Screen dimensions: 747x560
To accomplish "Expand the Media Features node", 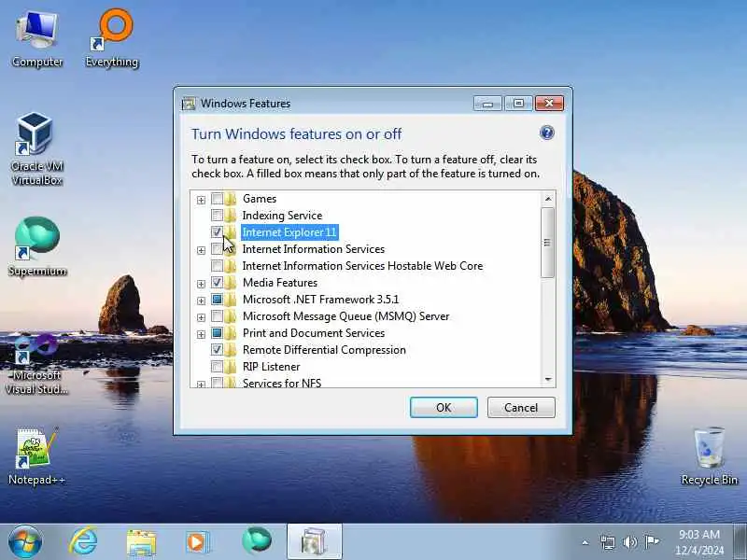I will coord(201,284).
